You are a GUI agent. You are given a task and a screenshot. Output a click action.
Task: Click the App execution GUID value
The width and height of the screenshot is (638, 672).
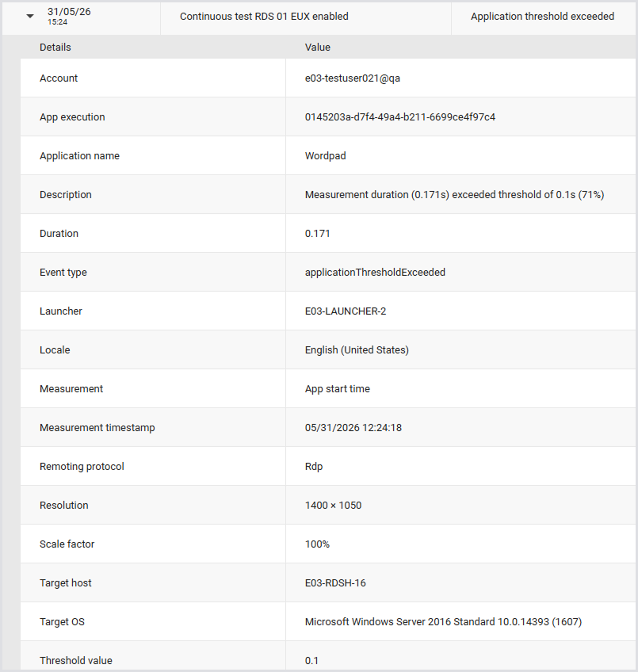[400, 117]
